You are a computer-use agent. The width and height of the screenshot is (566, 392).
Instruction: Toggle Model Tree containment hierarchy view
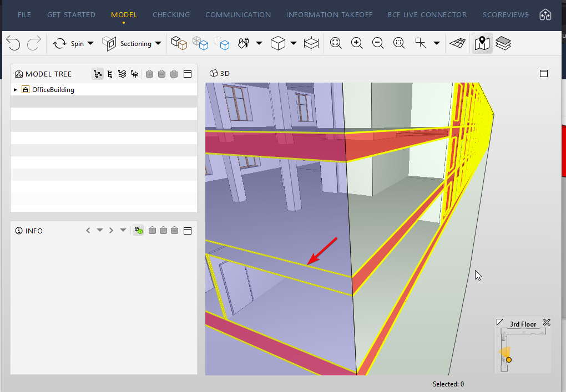[98, 74]
